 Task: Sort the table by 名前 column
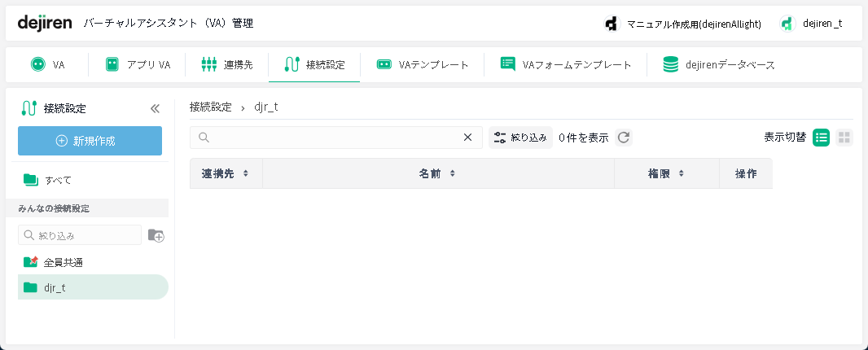pos(437,173)
